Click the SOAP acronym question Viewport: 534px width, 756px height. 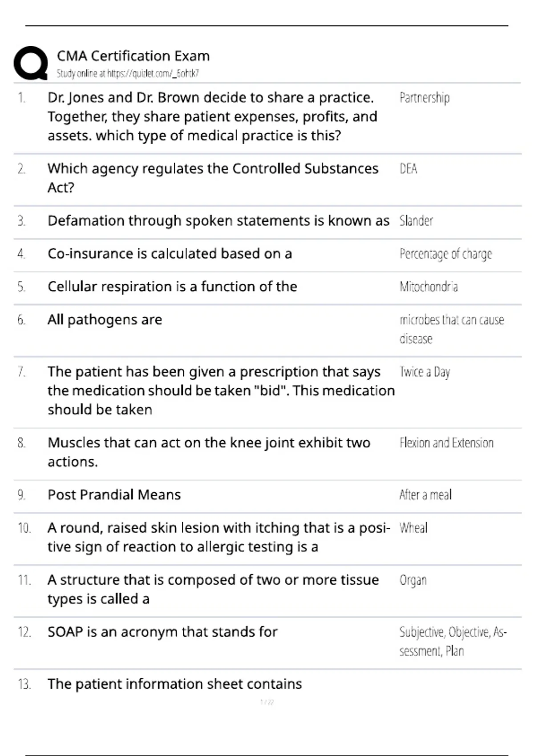pyautogui.click(x=162, y=632)
